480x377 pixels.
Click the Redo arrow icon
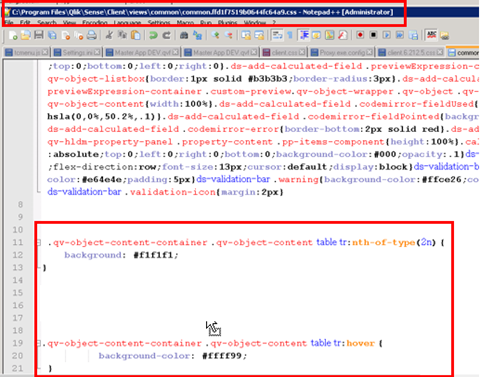(166, 35)
